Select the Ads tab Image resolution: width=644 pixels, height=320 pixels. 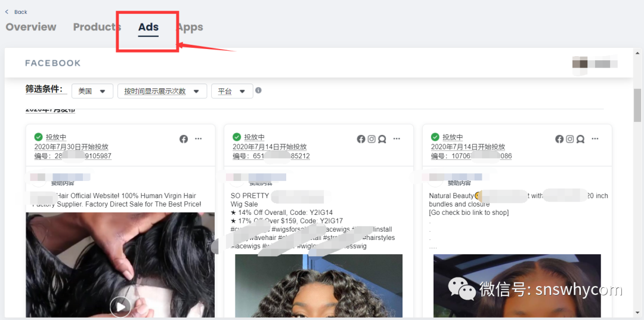pyautogui.click(x=148, y=27)
